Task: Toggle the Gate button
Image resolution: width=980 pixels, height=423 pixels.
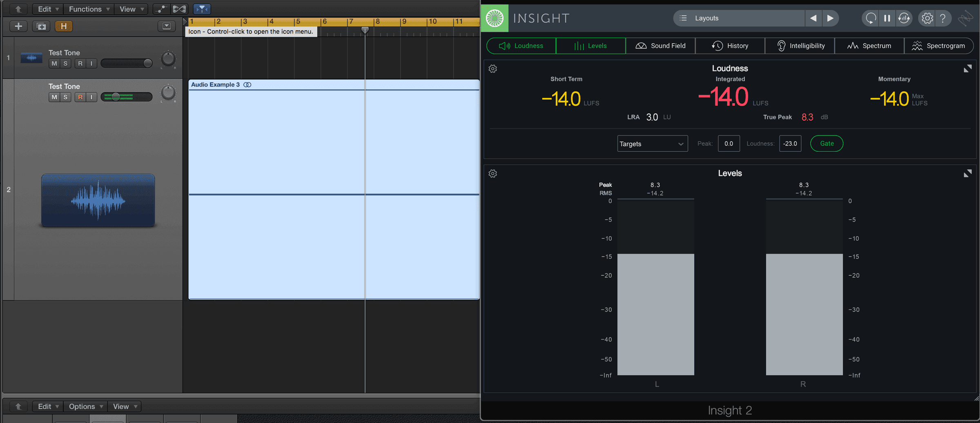Action: (x=826, y=144)
